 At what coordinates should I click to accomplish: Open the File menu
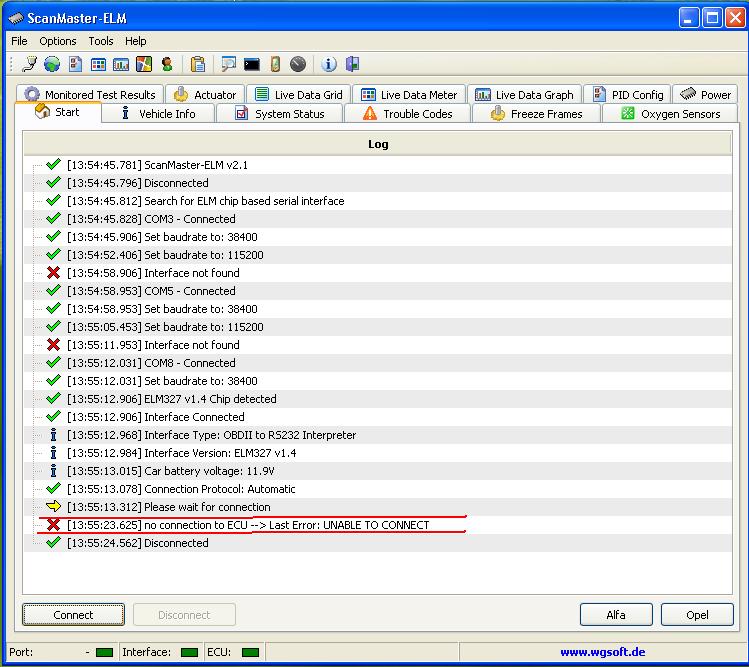[x=20, y=41]
